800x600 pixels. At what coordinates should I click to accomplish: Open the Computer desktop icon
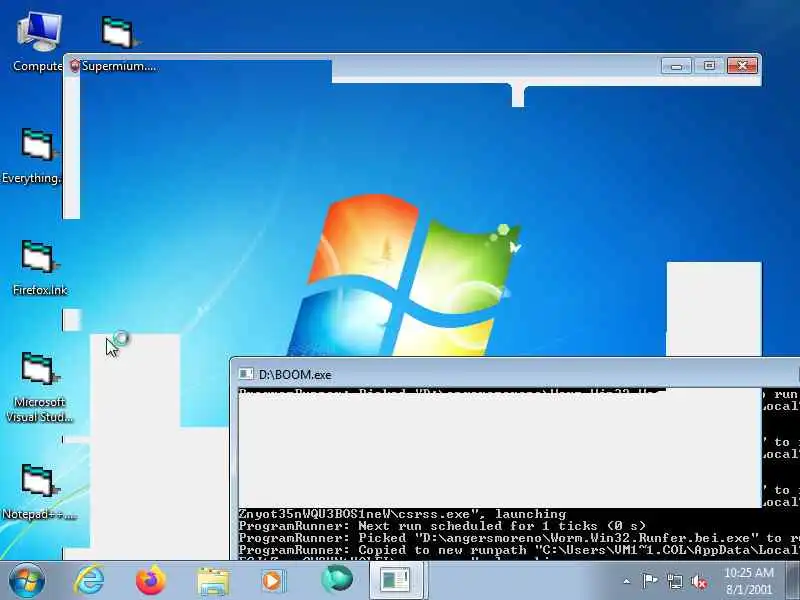point(39,42)
